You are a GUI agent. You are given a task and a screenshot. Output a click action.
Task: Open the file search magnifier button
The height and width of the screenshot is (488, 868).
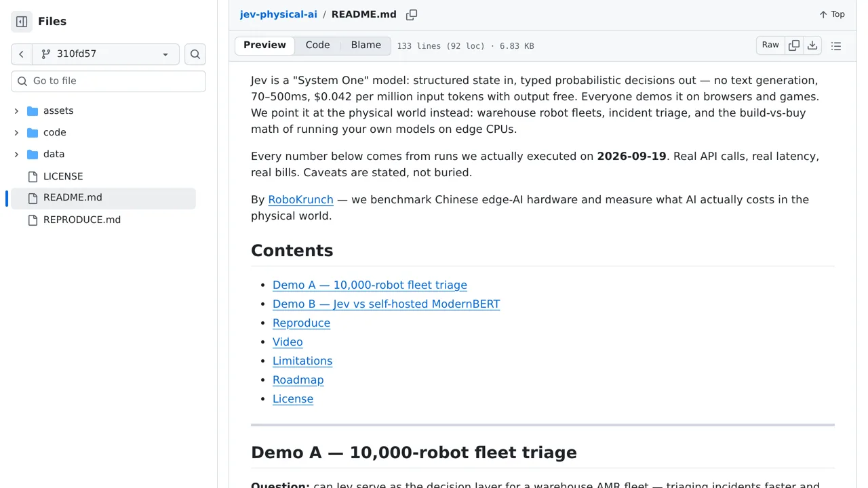click(195, 54)
